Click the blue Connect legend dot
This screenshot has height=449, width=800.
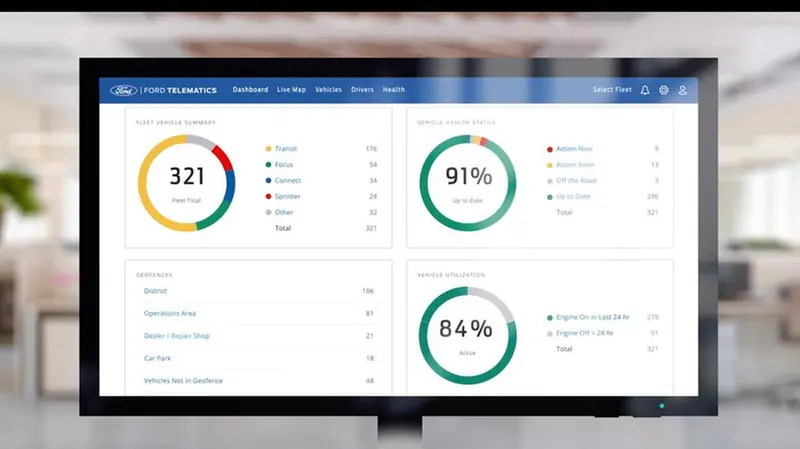coord(268,180)
